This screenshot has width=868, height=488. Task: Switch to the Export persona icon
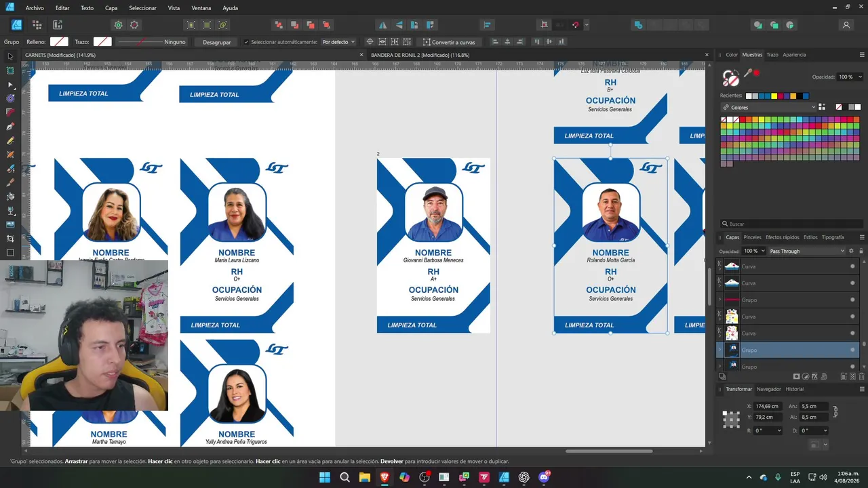(x=58, y=25)
